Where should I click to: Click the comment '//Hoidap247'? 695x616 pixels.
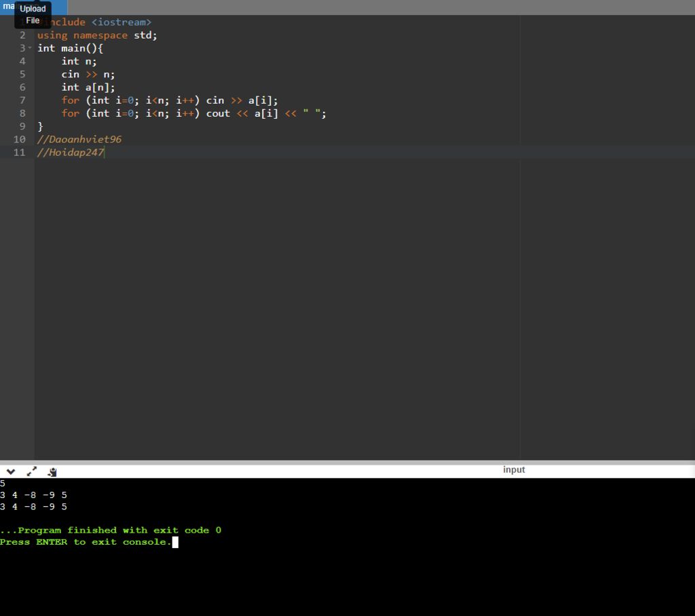71,153
